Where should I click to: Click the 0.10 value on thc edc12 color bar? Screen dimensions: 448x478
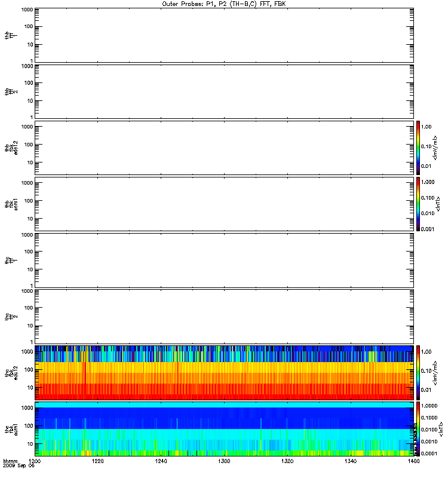pyautogui.click(x=426, y=371)
